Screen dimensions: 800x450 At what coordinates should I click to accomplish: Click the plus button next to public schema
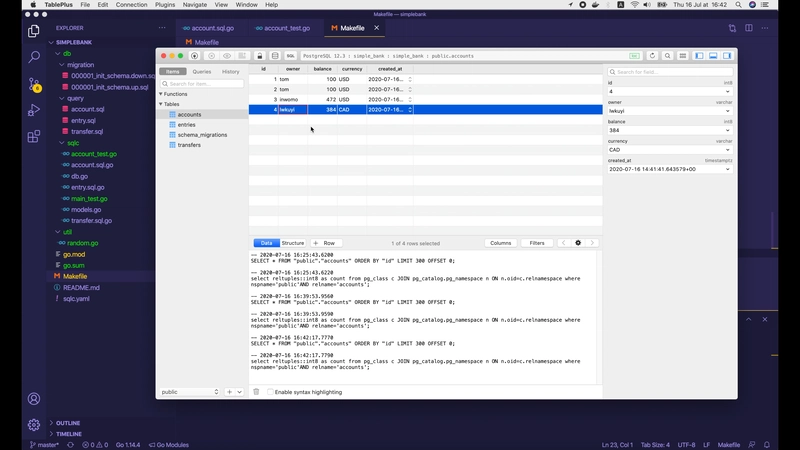229,392
